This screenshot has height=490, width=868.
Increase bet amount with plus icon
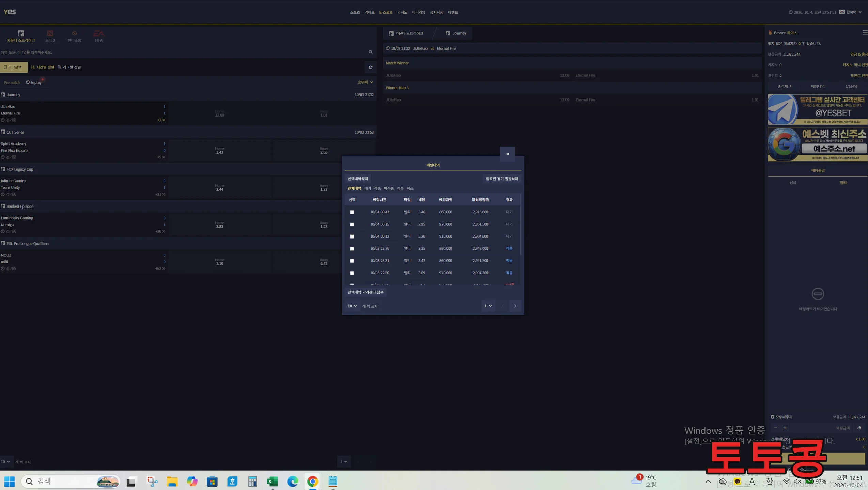click(785, 428)
